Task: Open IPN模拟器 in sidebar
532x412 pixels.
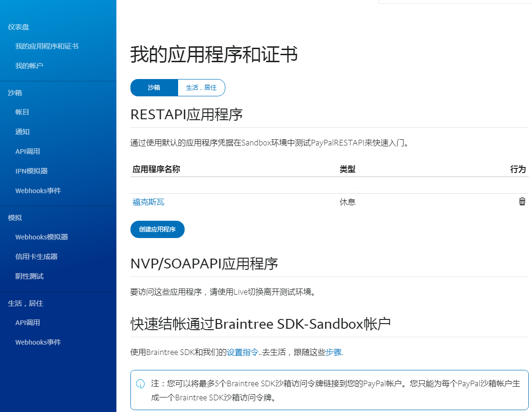Action: click(31, 171)
